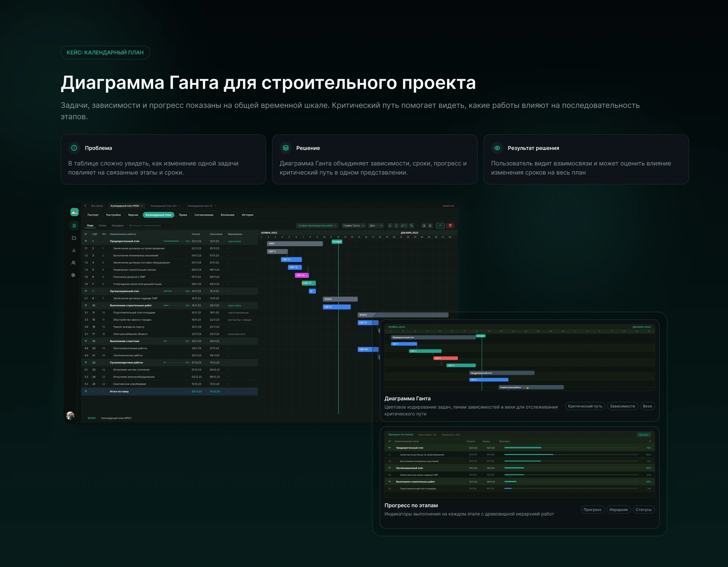Image resolution: width=728 pixels, height=567 pixels.
Task: Collapse the 'Предварительный этап' row
Action: coord(86,241)
